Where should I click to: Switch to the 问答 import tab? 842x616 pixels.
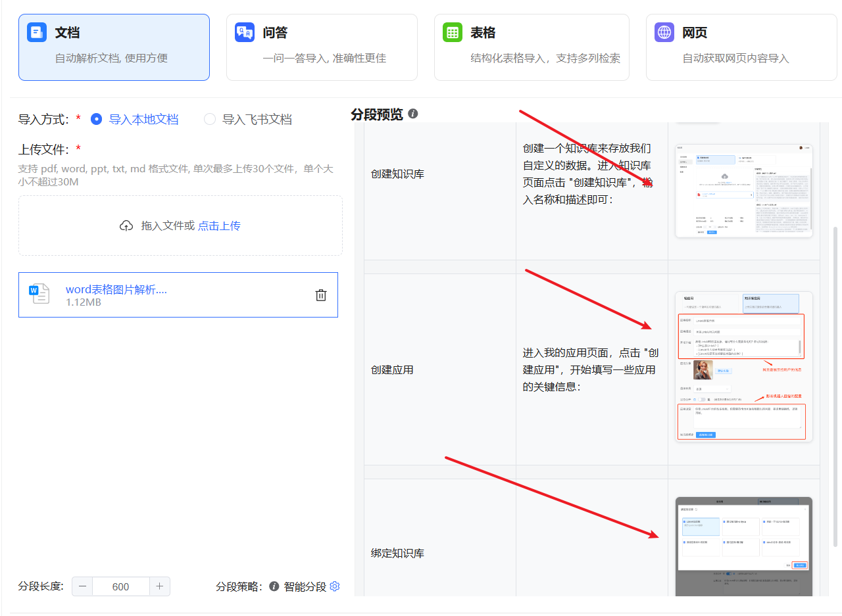[x=322, y=47]
